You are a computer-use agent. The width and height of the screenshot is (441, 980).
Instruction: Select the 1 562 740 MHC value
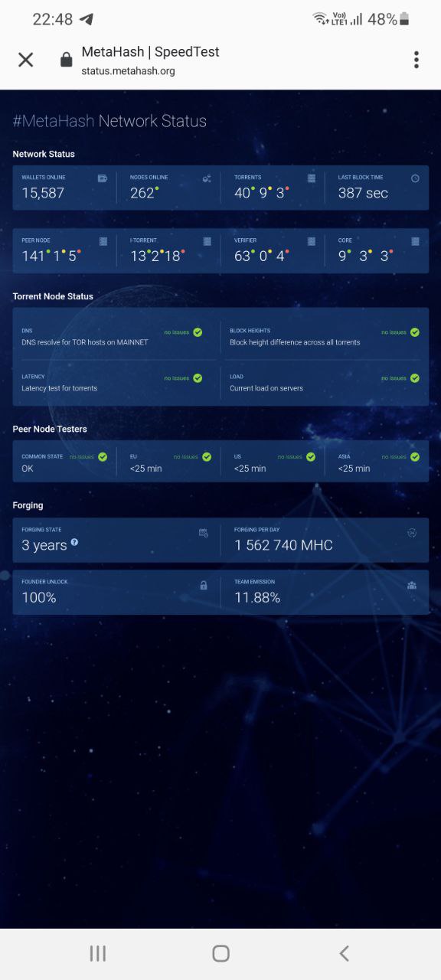pyautogui.click(x=283, y=545)
